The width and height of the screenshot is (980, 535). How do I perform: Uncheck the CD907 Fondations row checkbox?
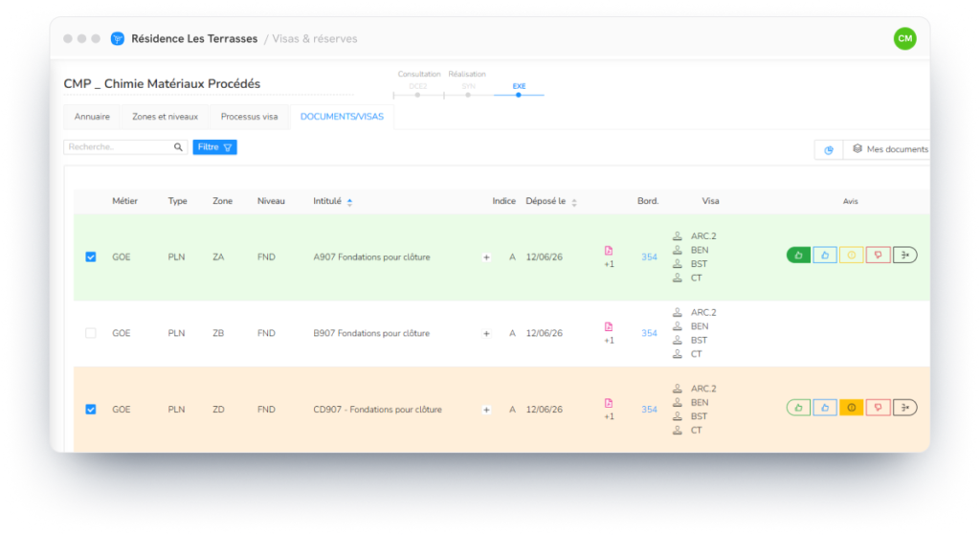[x=91, y=410]
